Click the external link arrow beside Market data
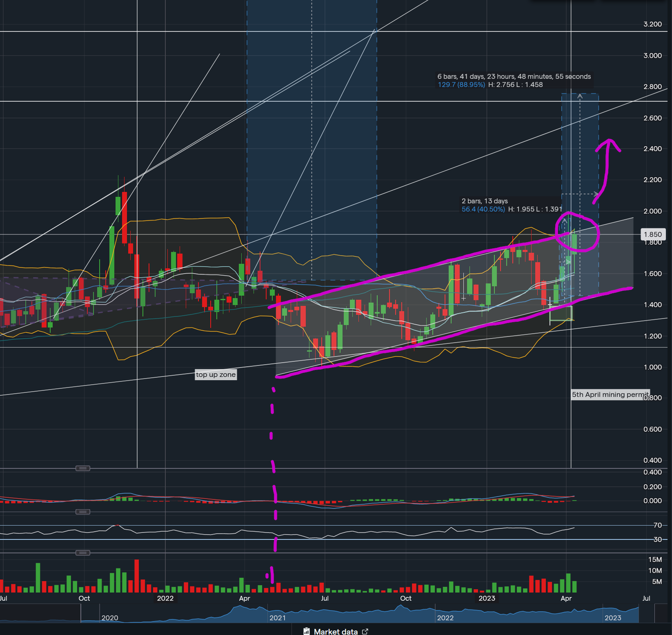 (x=365, y=631)
